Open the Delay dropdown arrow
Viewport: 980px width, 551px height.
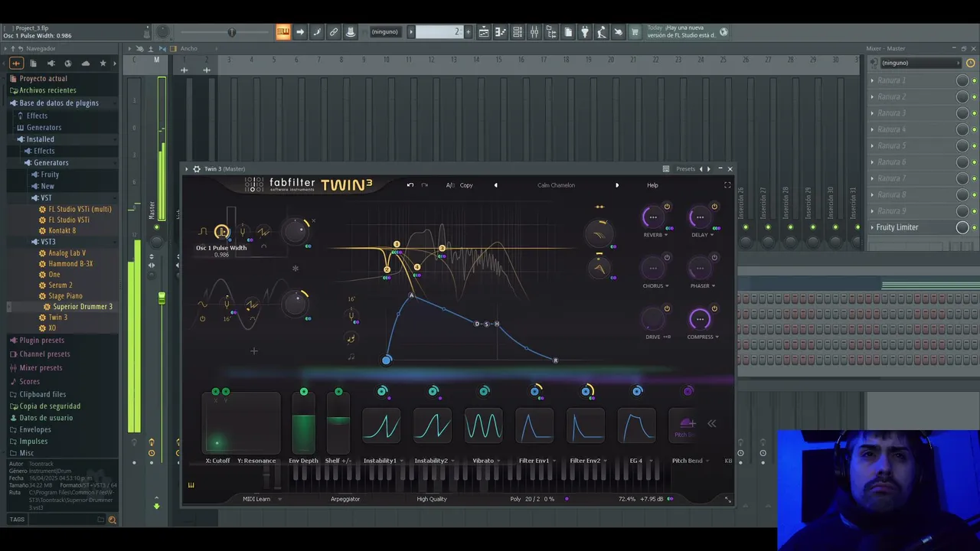pyautogui.click(x=712, y=235)
